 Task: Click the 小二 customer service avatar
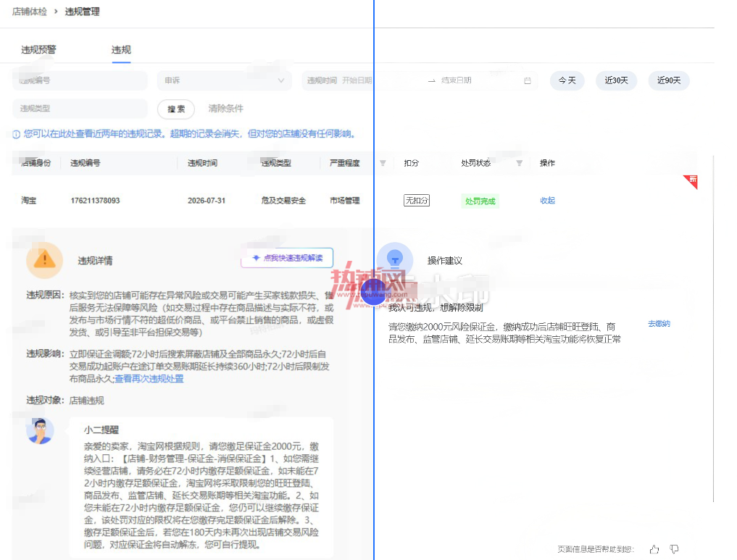tap(41, 431)
